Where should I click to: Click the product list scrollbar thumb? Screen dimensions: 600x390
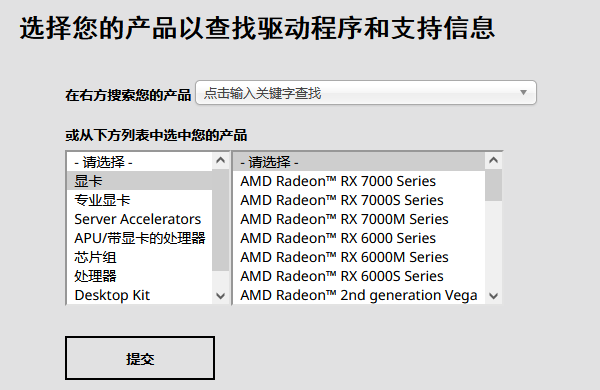[494, 185]
